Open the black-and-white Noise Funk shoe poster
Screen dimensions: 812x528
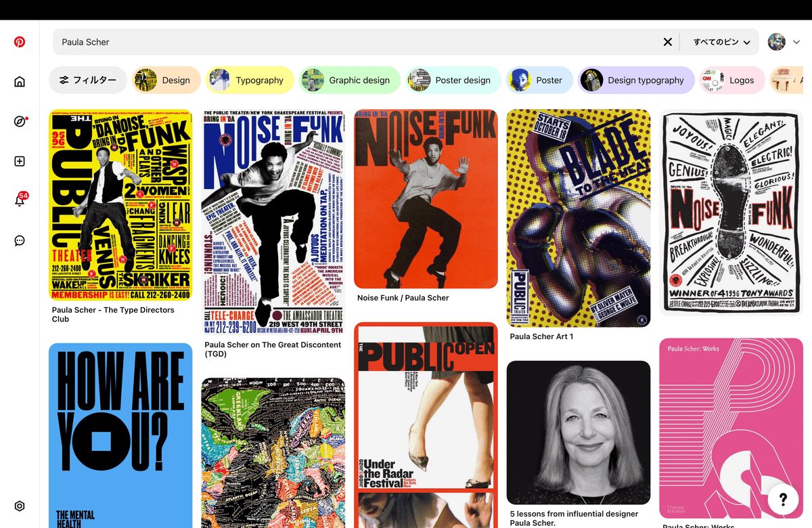[731, 212]
